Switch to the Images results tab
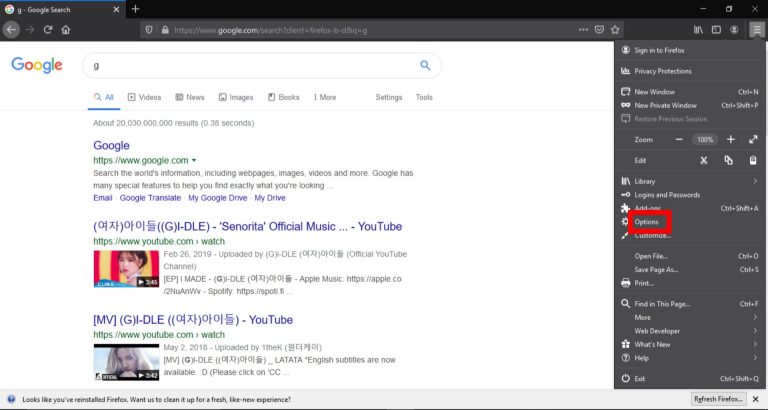The height and width of the screenshot is (410, 768). [236, 97]
